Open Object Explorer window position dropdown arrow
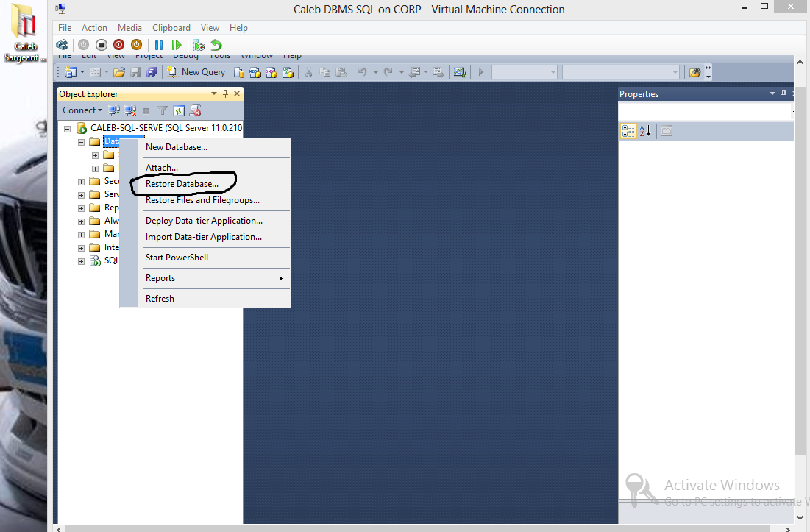The width and height of the screenshot is (810, 532). tap(214, 93)
